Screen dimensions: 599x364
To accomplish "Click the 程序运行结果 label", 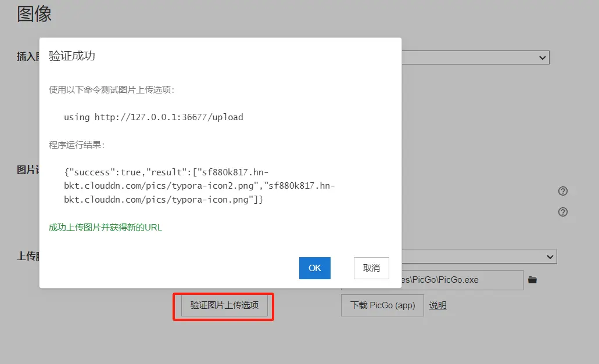I will pyautogui.click(x=77, y=145).
